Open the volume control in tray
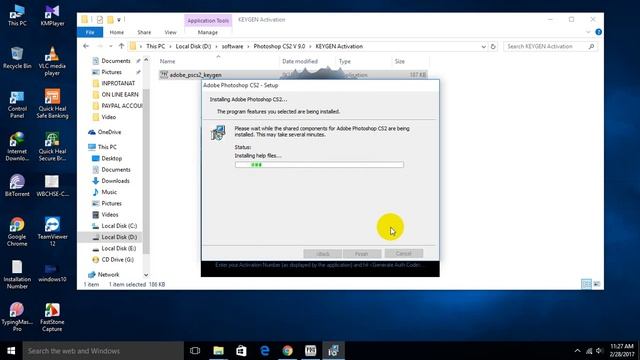This screenshot has height=360, width=640. pyautogui.click(x=599, y=351)
